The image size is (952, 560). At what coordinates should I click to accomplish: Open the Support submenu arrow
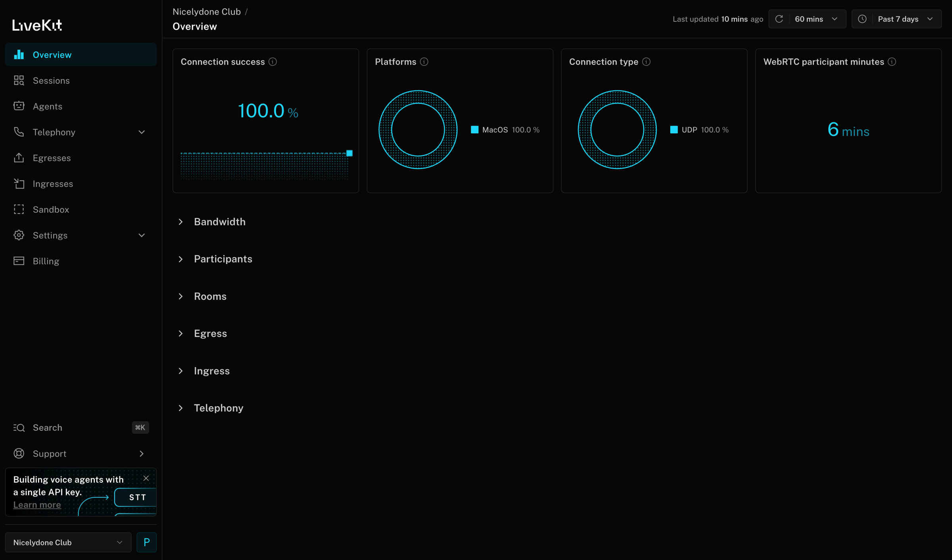pyautogui.click(x=142, y=453)
